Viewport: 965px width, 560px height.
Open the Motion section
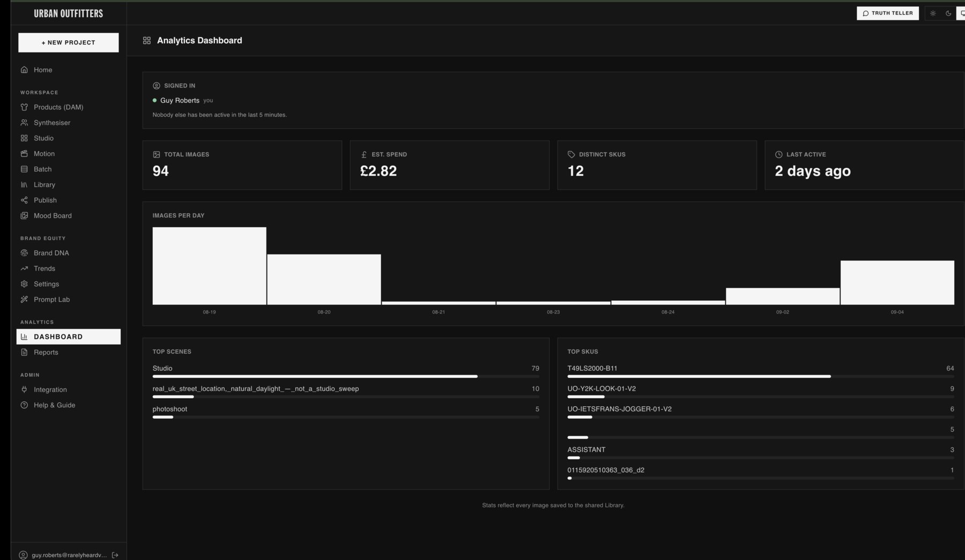pyautogui.click(x=69, y=154)
